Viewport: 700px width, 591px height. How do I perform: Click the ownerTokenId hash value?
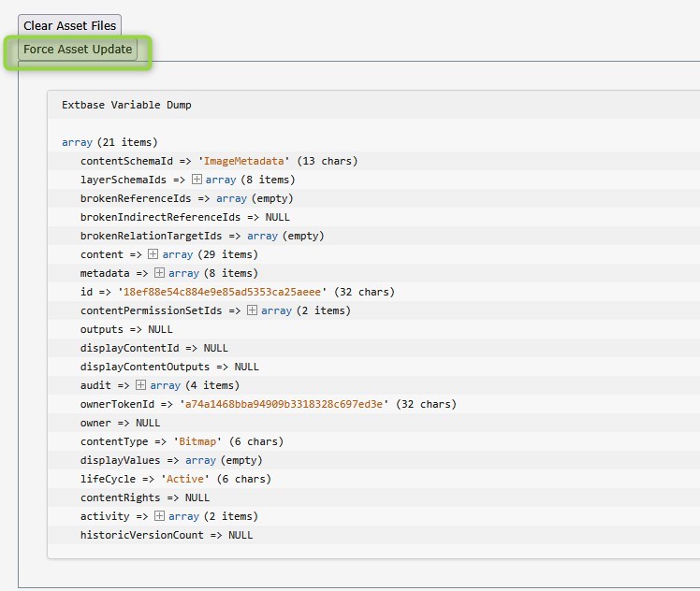[284, 404]
